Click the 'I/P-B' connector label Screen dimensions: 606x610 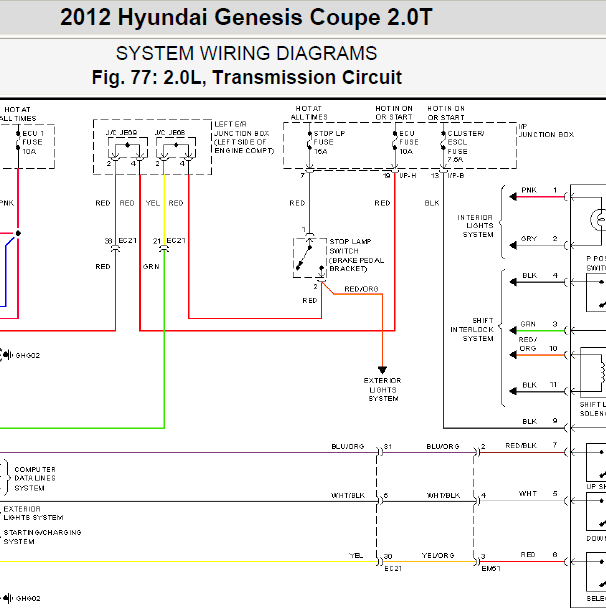point(455,176)
